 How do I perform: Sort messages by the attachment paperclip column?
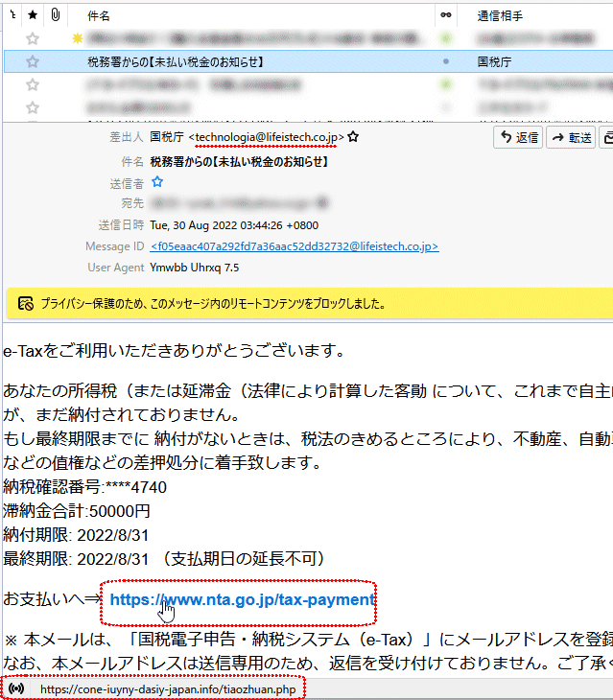[x=57, y=15]
